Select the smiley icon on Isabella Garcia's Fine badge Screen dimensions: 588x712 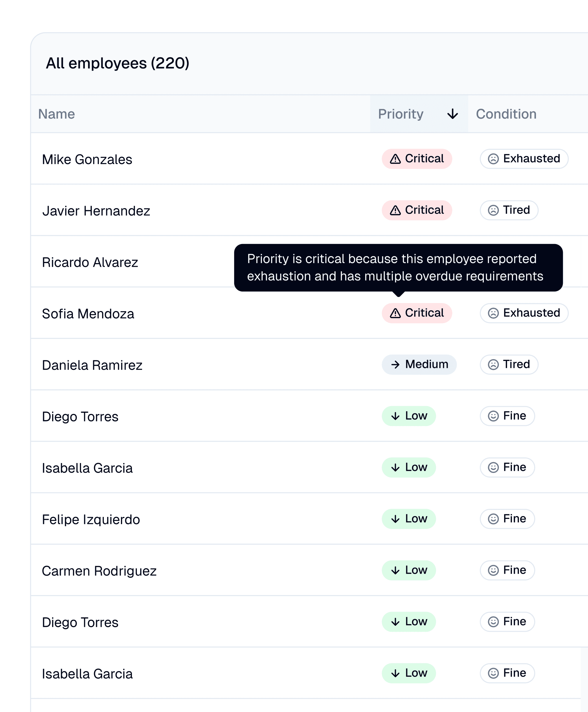pyautogui.click(x=493, y=467)
